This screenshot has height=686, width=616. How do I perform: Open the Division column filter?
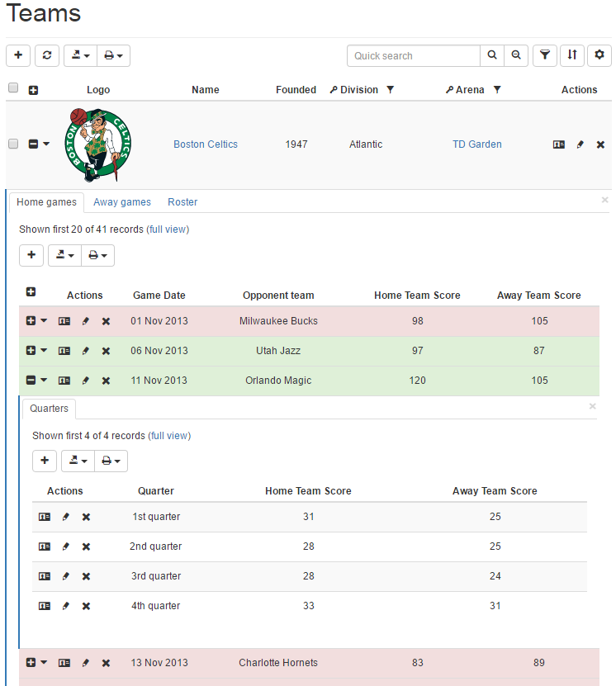[x=391, y=90]
